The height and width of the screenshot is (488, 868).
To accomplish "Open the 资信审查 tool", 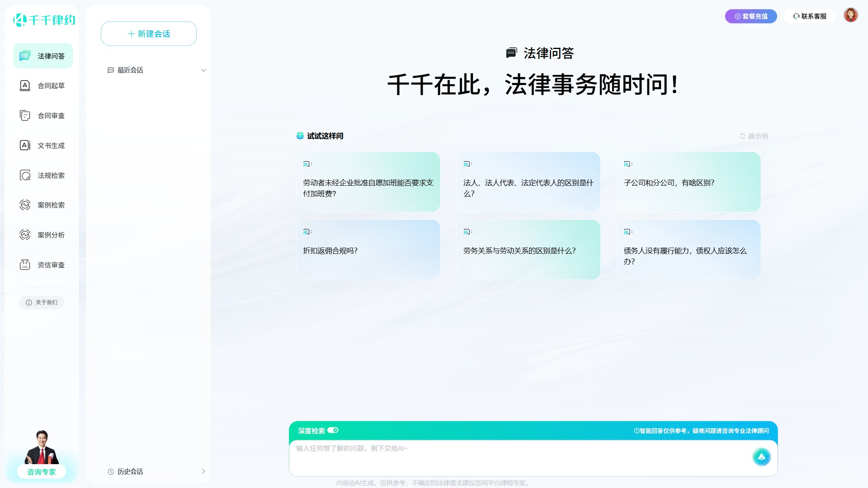I will tap(43, 265).
